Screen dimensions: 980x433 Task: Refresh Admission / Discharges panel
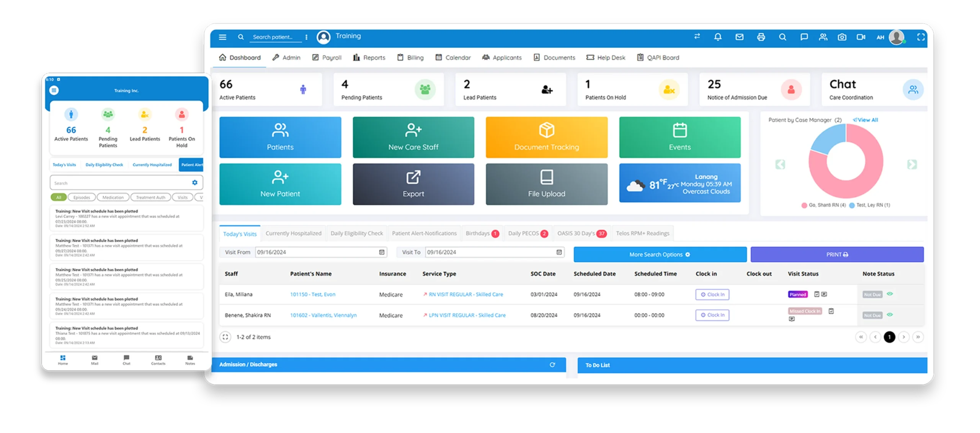coord(552,365)
